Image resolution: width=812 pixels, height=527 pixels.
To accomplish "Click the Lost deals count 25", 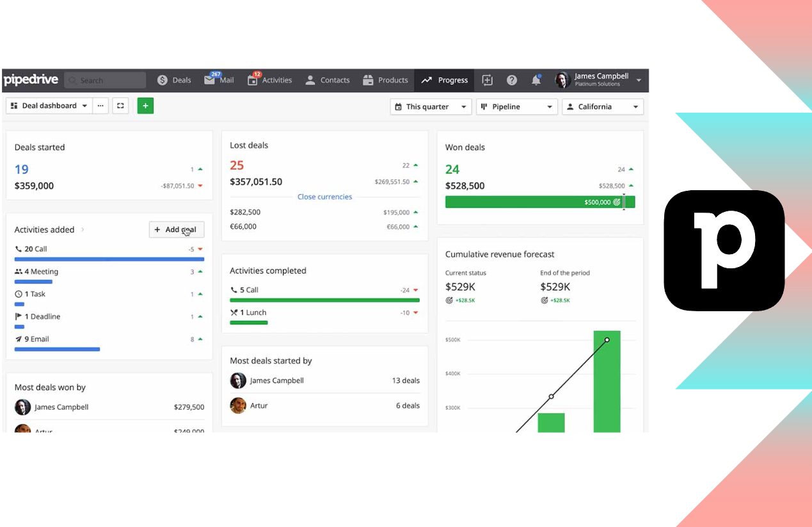I will pos(237,165).
